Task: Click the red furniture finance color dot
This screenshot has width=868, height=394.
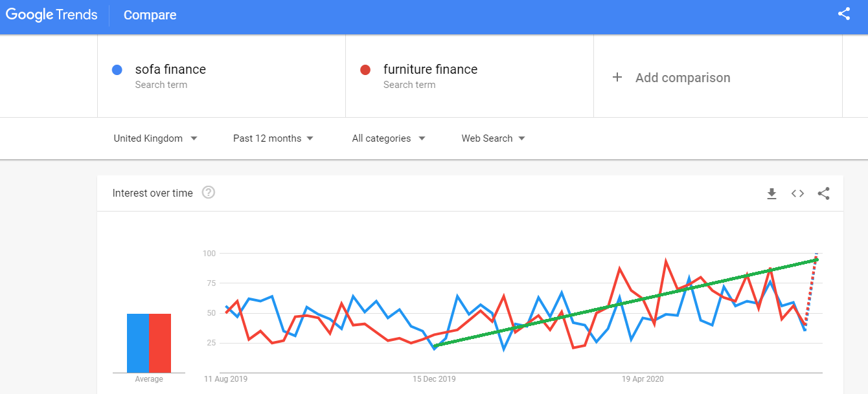Action: click(365, 70)
